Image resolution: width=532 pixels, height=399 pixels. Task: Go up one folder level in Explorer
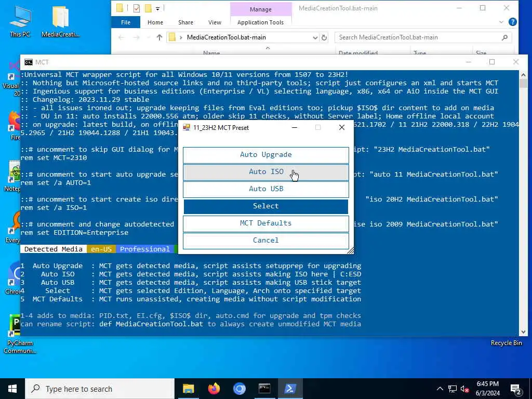coord(159,37)
